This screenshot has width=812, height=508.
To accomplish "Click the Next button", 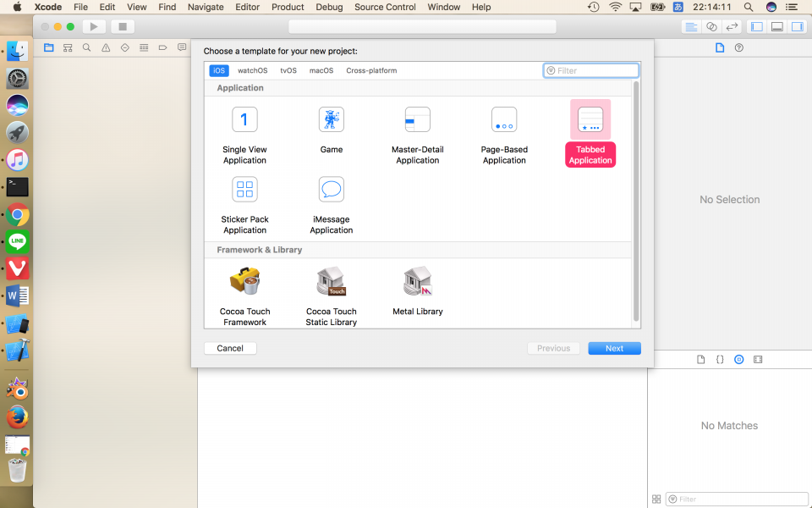I will pos(614,348).
